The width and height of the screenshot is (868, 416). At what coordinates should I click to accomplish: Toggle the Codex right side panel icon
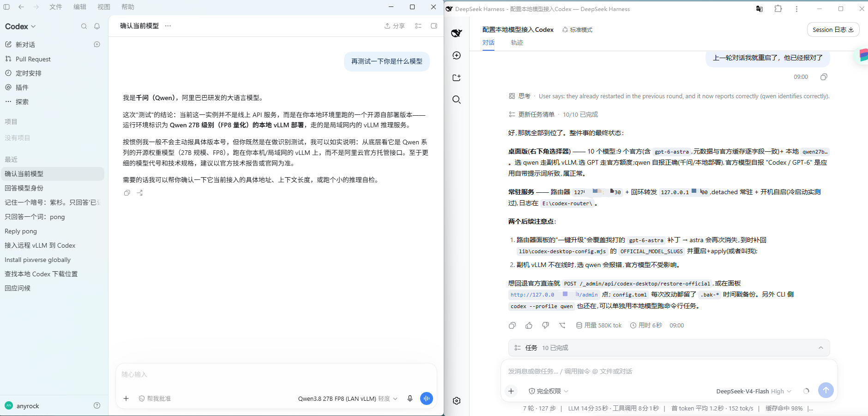pos(434,26)
